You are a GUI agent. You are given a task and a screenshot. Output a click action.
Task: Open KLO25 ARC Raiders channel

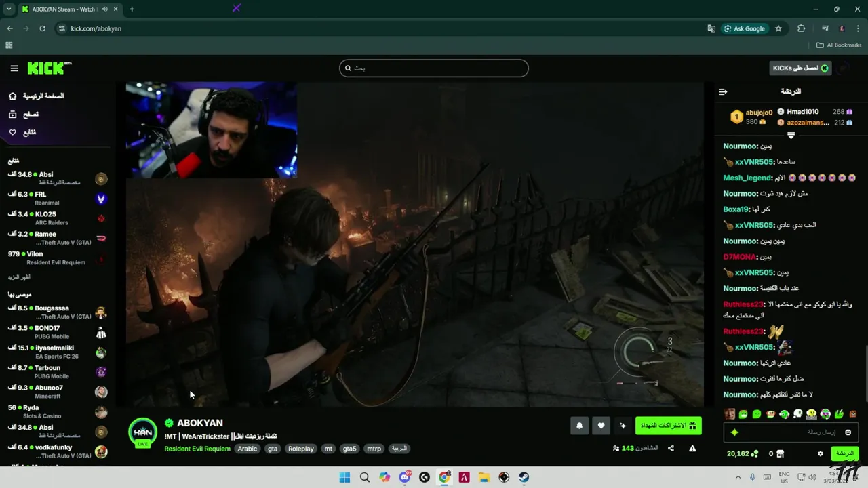[x=57, y=218]
